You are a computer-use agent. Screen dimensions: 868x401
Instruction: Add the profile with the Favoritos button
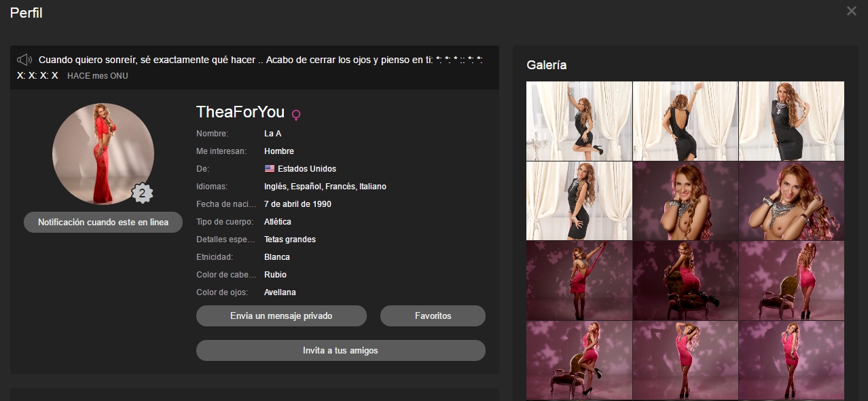pyautogui.click(x=433, y=316)
